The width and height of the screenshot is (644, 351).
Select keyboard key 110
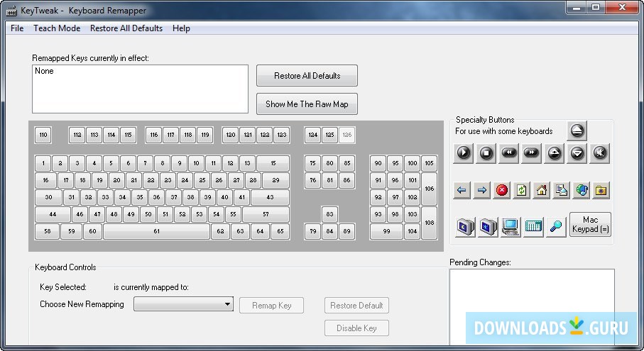pos(43,135)
